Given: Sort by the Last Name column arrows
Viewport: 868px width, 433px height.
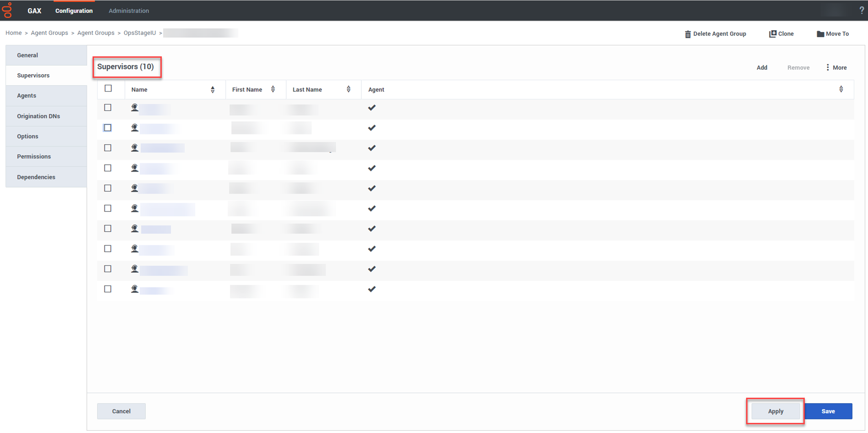Looking at the screenshot, I should click(349, 89).
